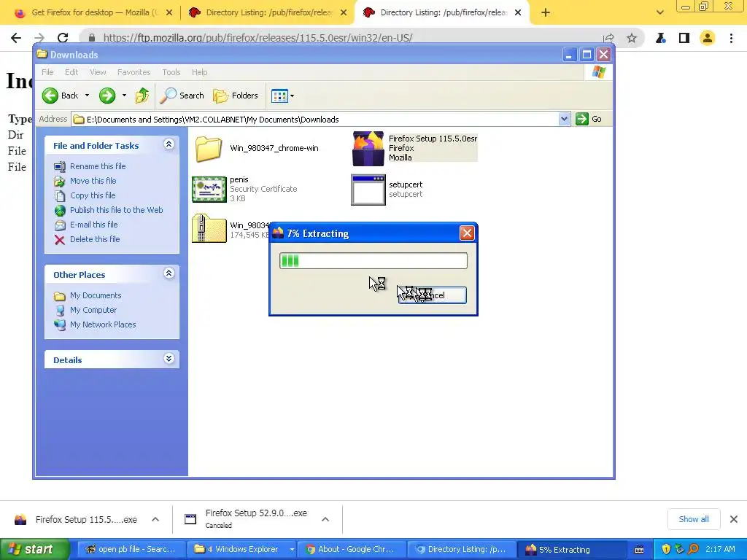Click the green Forward arrow in Explorer
The height and width of the screenshot is (560, 747).
(x=107, y=96)
